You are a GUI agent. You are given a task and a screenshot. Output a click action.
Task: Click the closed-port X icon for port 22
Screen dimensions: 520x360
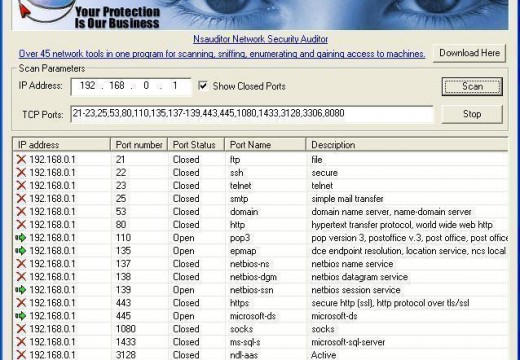click(21, 172)
